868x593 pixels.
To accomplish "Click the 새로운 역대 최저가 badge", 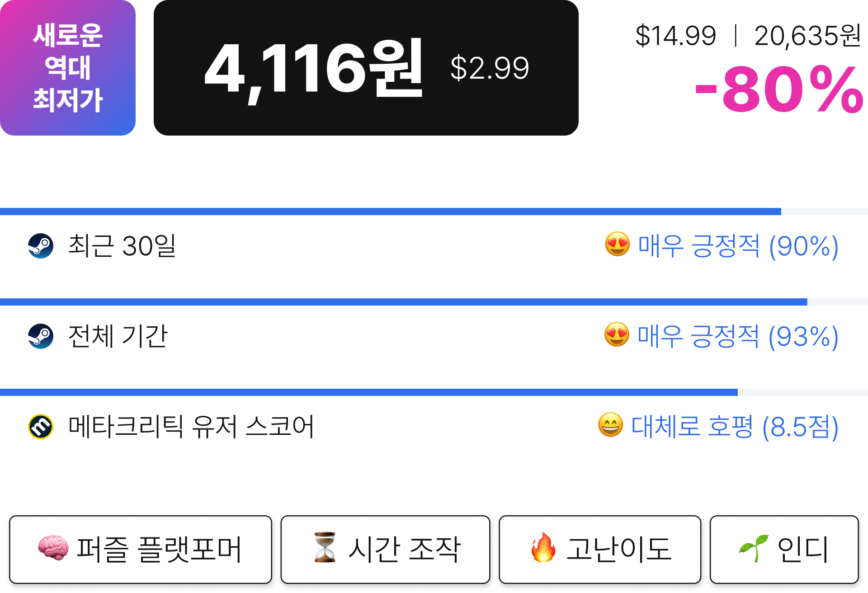I will click(68, 68).
